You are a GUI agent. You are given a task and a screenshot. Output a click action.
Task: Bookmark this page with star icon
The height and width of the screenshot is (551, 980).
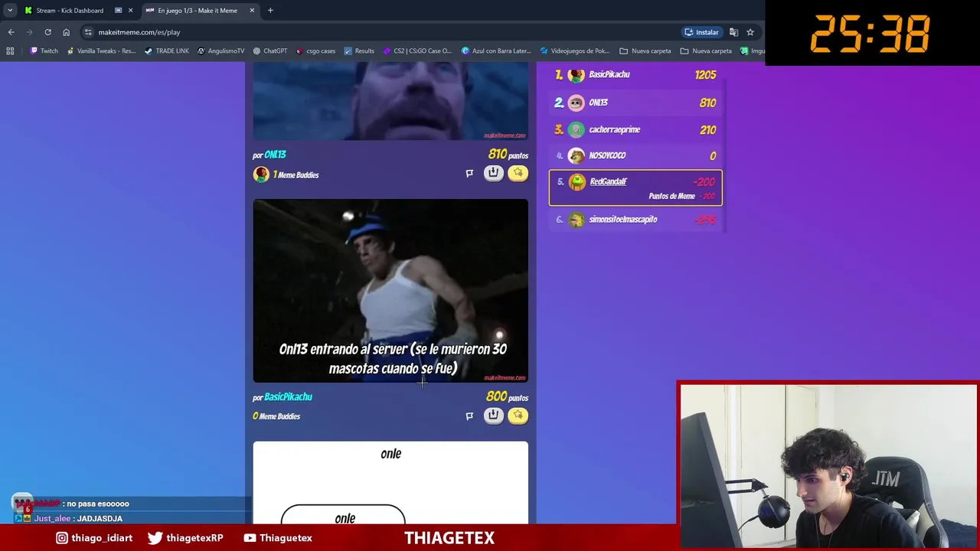(750, 32)
